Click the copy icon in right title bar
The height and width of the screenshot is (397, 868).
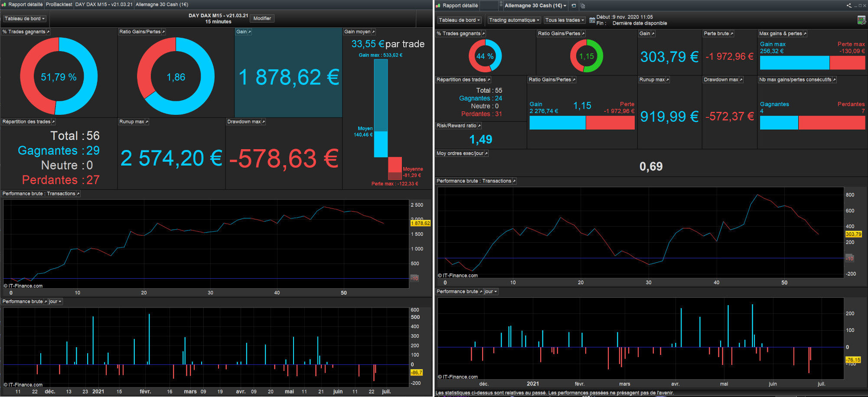583,6
